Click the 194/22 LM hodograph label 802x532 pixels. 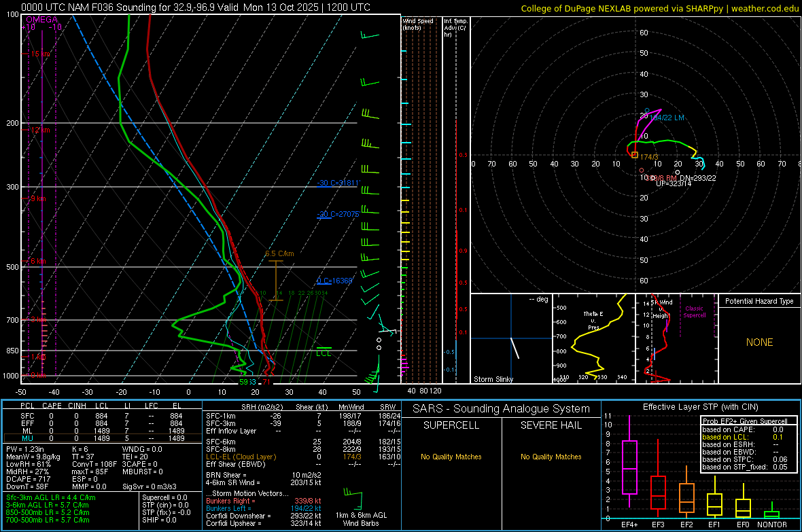click(x=667, y=118)
